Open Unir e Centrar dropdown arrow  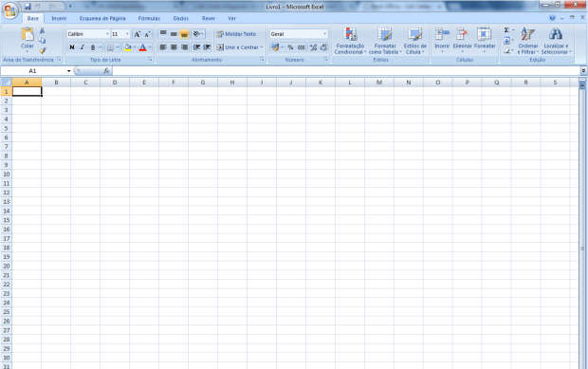point(262,47)
